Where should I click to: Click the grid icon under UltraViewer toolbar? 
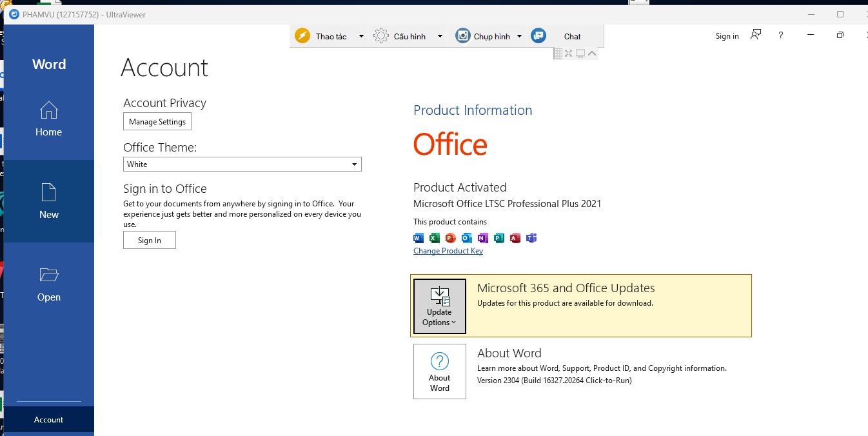tap(558, 54)
